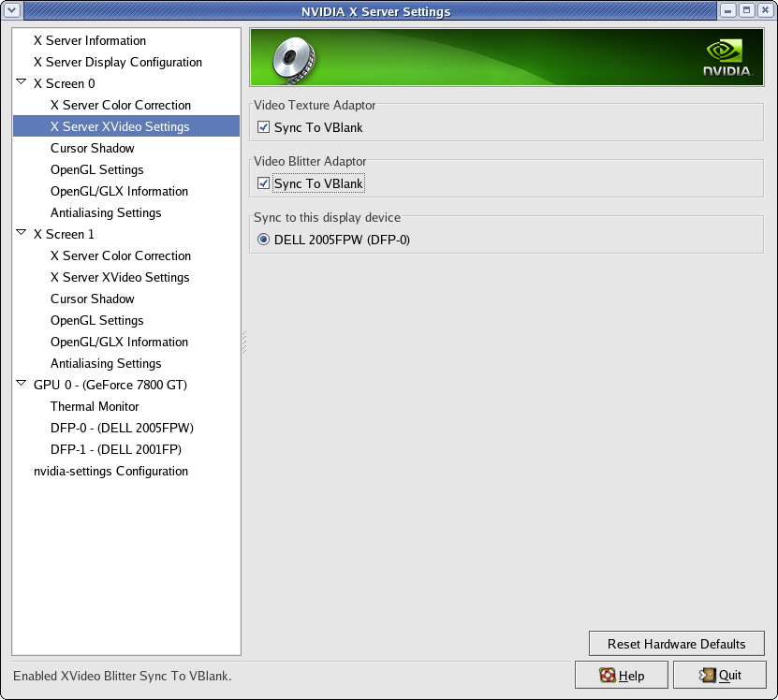The width and height of the screenshot is (778, 700).
Task: Open Antialiasing Settings under X Screen 0
Action: pyautogui.click(x=106, y=212)
